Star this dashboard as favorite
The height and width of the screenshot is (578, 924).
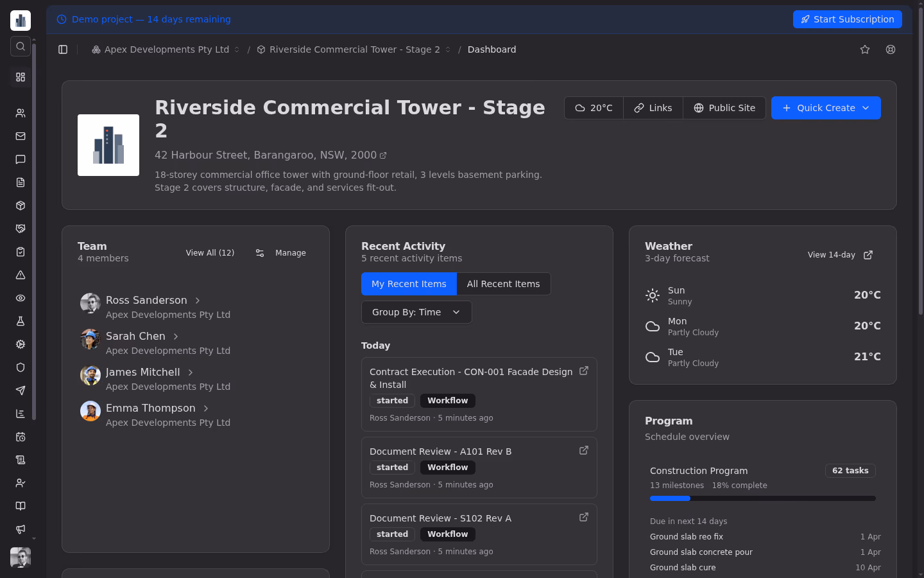pos(865,49)
